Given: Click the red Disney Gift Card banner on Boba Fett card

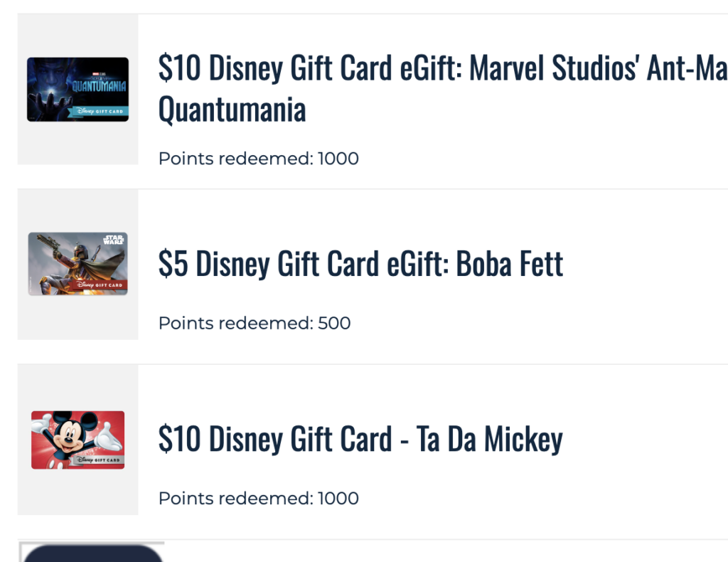Looking at the screenshot, I should 99,285.
